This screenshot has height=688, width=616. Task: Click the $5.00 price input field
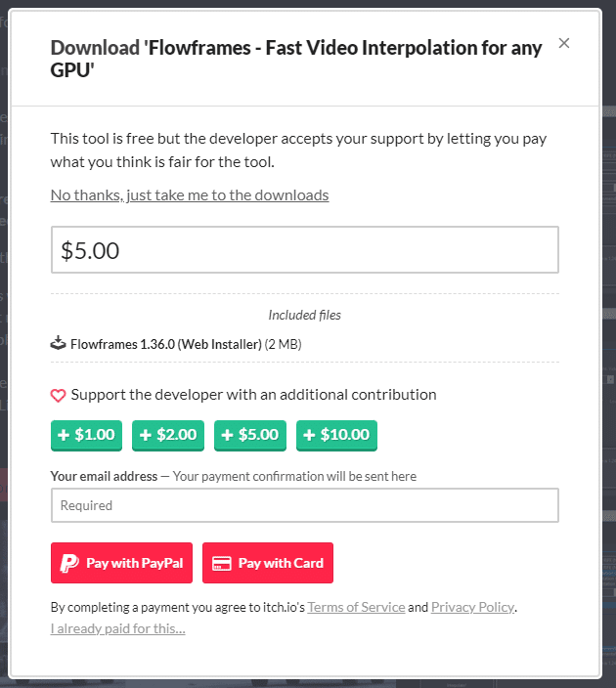click(304, 250)
